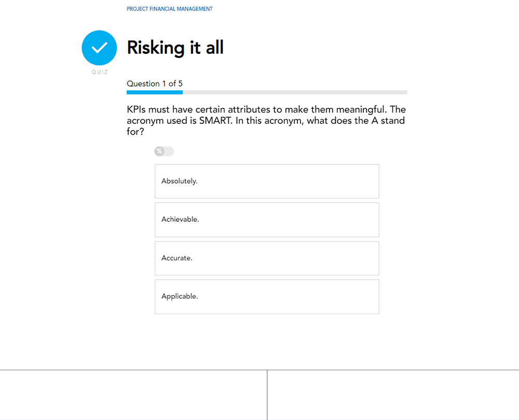
Task: Toggle the percentage switch above the answers
Action: click(x=164, y=151)
